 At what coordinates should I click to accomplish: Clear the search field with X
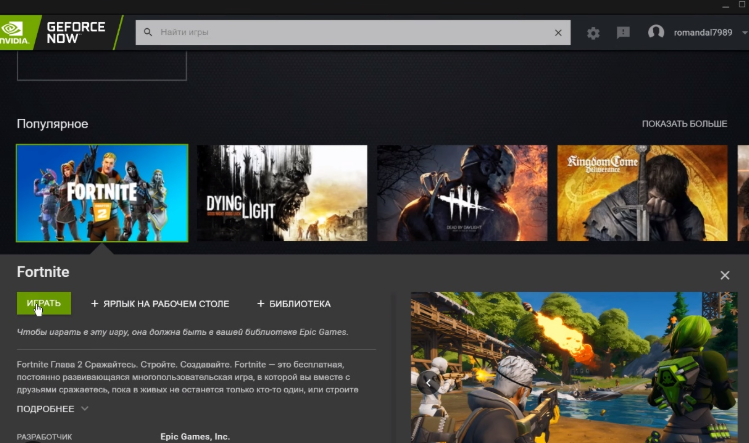tap(558, 32)
